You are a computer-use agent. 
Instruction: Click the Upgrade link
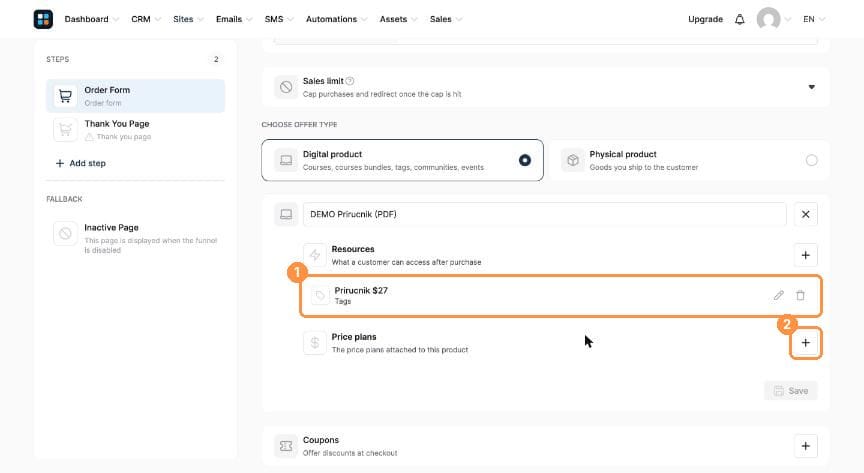(x=705, y=19)
